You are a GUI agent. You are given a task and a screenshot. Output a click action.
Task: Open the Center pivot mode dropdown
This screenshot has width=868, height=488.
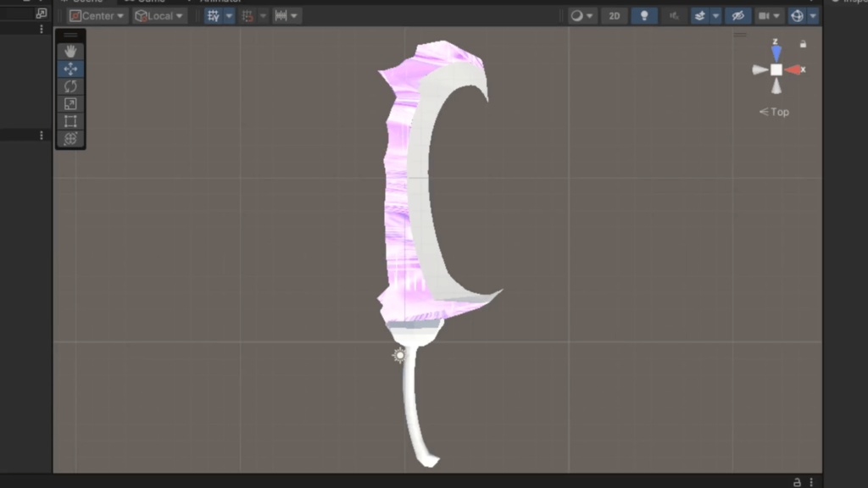coord(97,16)
